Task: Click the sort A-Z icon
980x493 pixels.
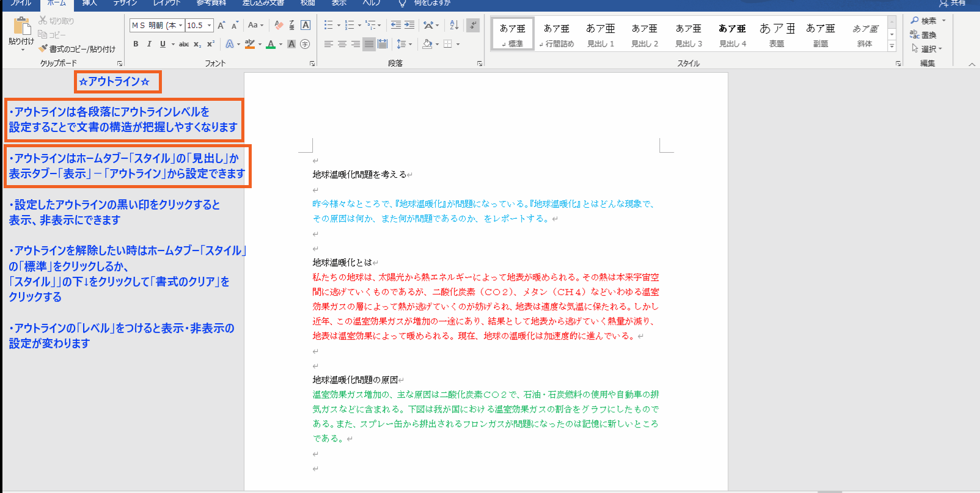Action: click(454, 25)
